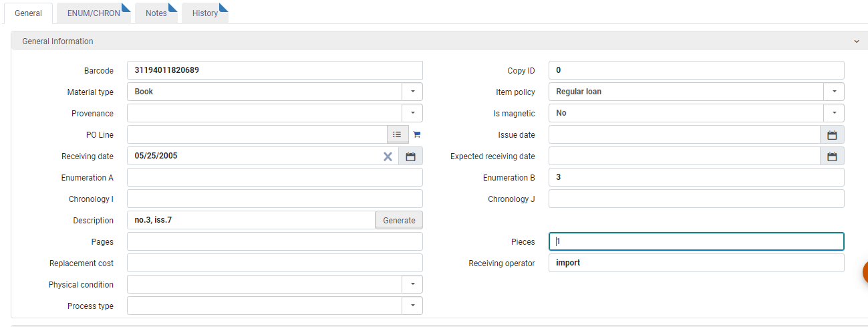The width and height of the screenshot is (868, 327).
Task: Open the Physical condition dropdown
Action: pyautogui.click(x=412, y=284)
